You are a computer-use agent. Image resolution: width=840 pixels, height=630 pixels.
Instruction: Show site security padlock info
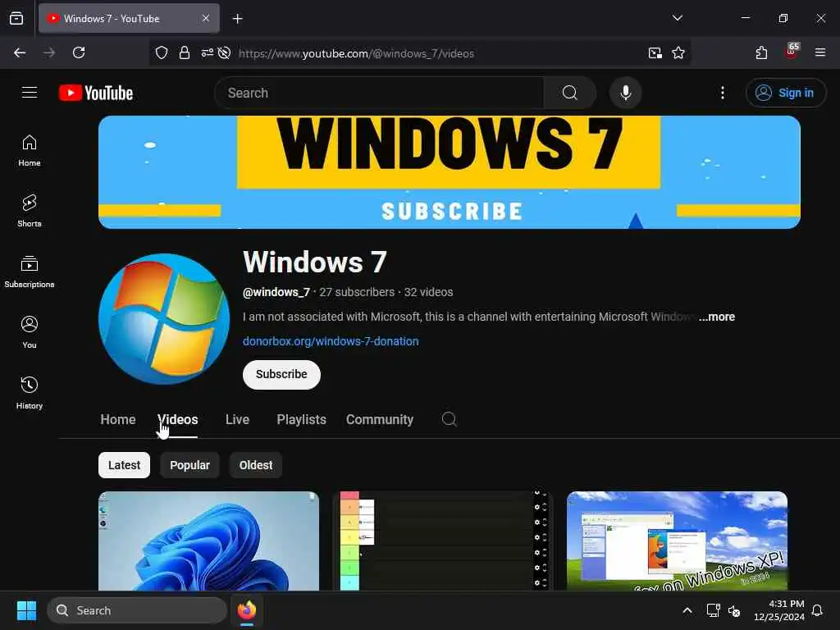(x=185, y=52)
